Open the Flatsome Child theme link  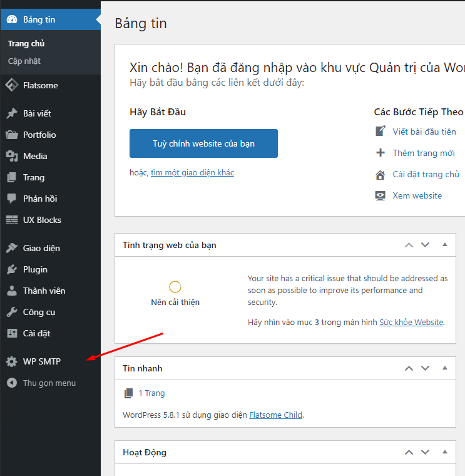point(275,415)
